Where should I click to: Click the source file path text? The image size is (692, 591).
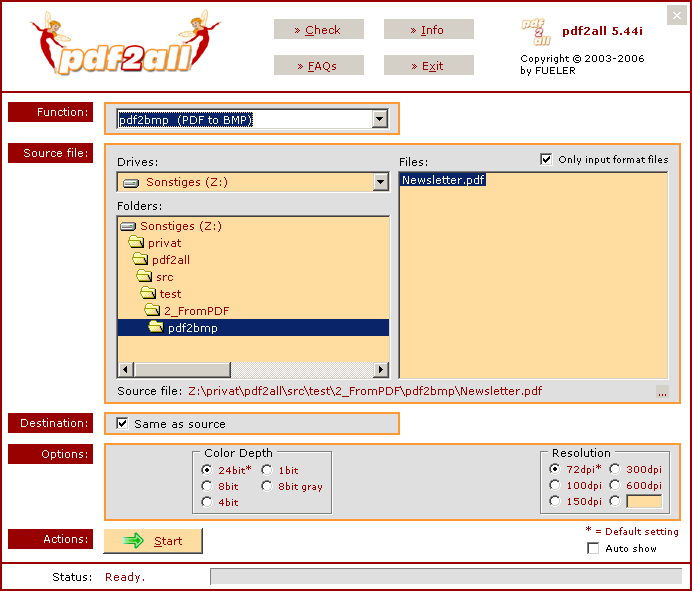(365, 391)
